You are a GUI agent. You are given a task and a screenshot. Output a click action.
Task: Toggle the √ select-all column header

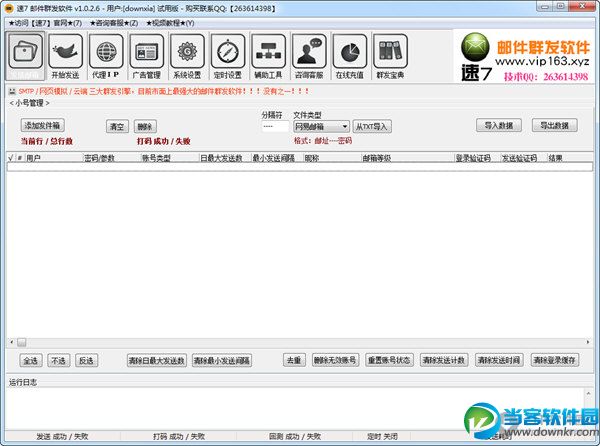coord(10,158)
